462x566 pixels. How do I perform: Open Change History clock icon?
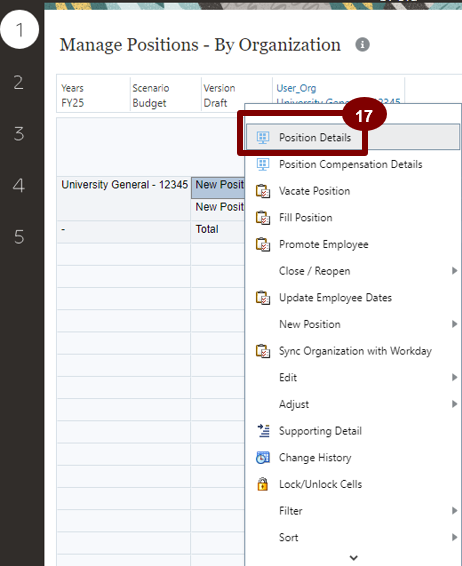click(x=263, y=457)
